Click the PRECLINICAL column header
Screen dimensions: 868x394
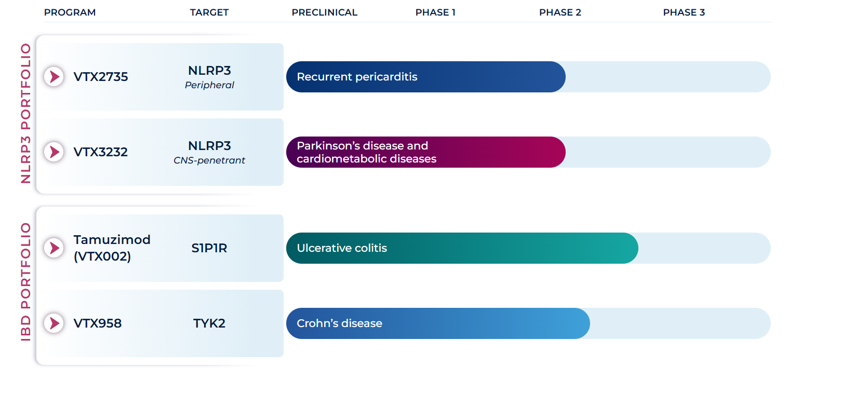325,12
